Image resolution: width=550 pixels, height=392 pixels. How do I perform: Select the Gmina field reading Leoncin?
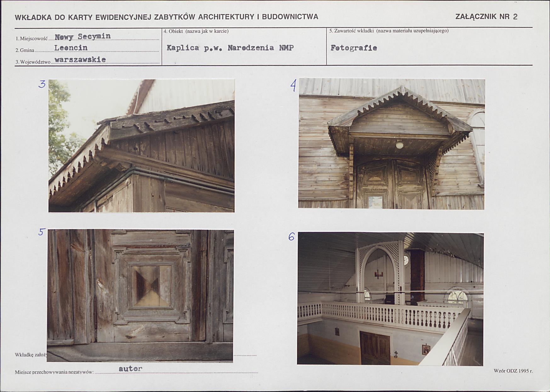[87, 48]
